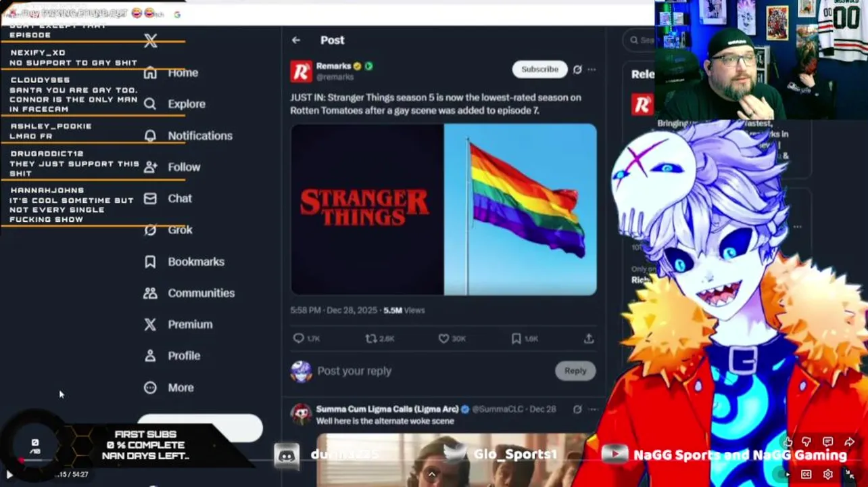Viewport: 868px width, 487px height.
Task: Open Grok explain icon on Remarks post
Action: pos(577,69)
